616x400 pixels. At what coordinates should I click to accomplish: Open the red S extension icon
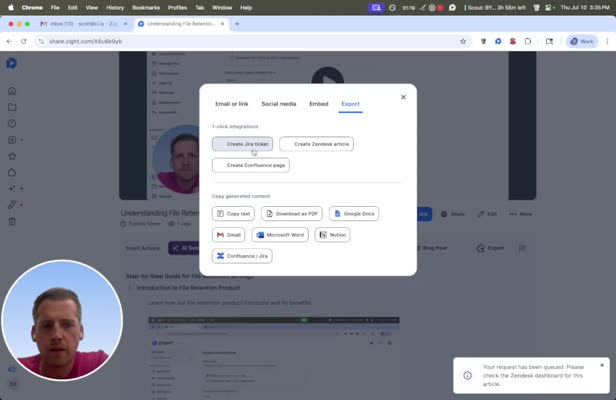[513, 41]
